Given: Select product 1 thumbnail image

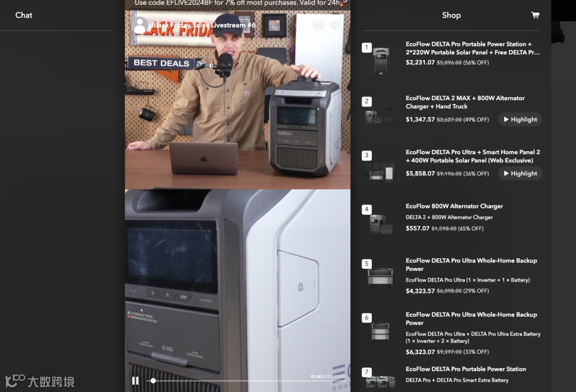Looking at the screenshot, I should [381, 61].
